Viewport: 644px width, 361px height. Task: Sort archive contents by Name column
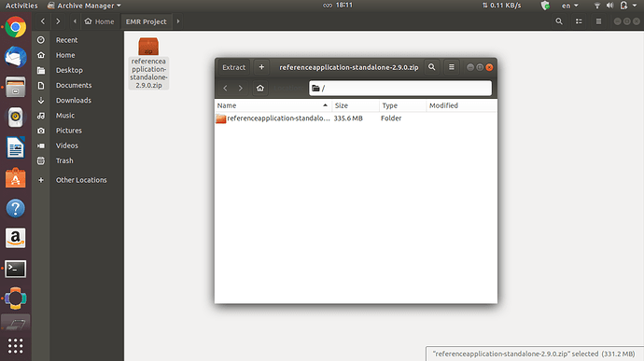[x=273, y=105]
